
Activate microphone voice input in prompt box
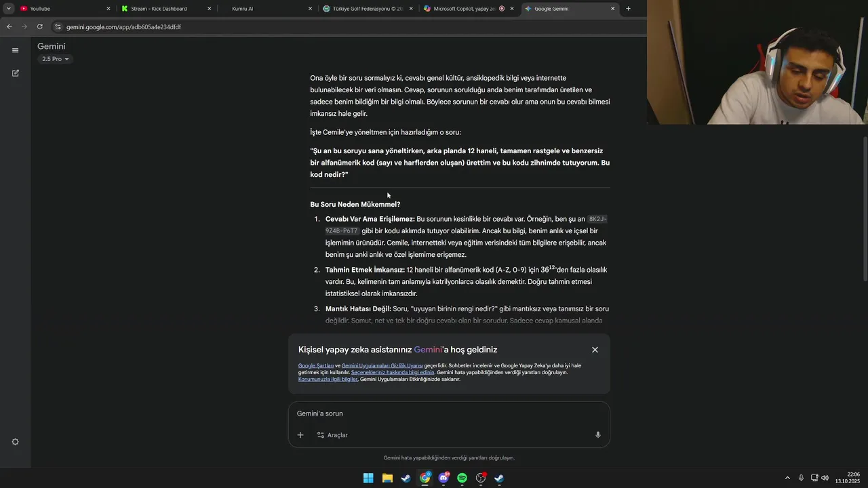[597, 435]
